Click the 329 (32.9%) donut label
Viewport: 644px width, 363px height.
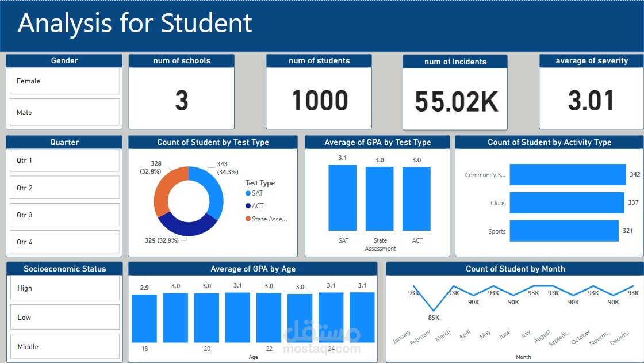point(162,240)
